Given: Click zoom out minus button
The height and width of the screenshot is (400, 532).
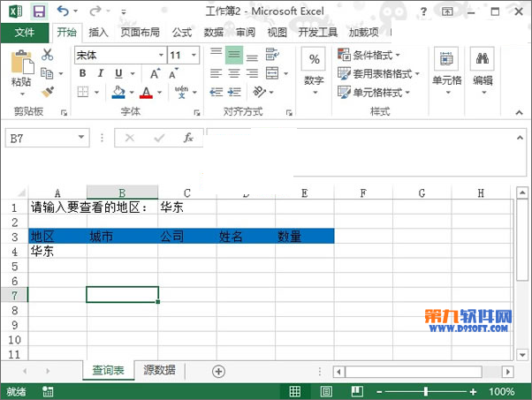Looking at the screenshot, I should [379, 392].
